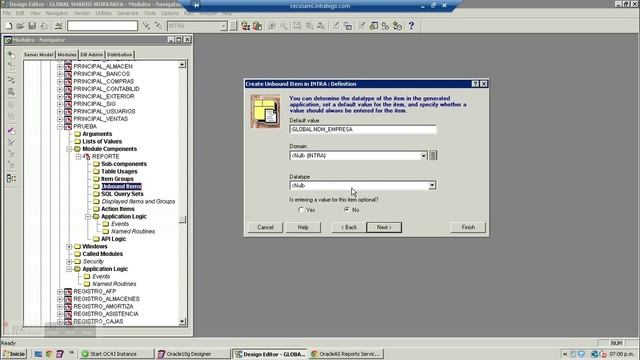Click the dialog's Help button
This screenshot has height=360, width=640.
coord(303,227)
